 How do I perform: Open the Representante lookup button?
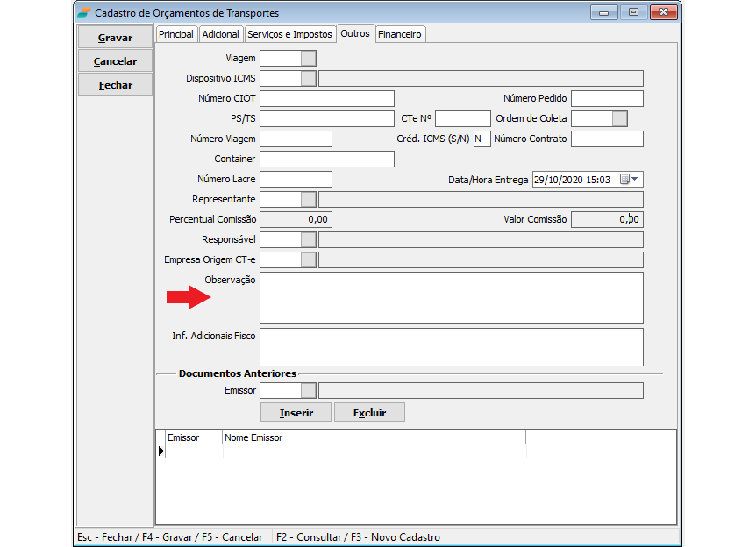pos(308,200)
